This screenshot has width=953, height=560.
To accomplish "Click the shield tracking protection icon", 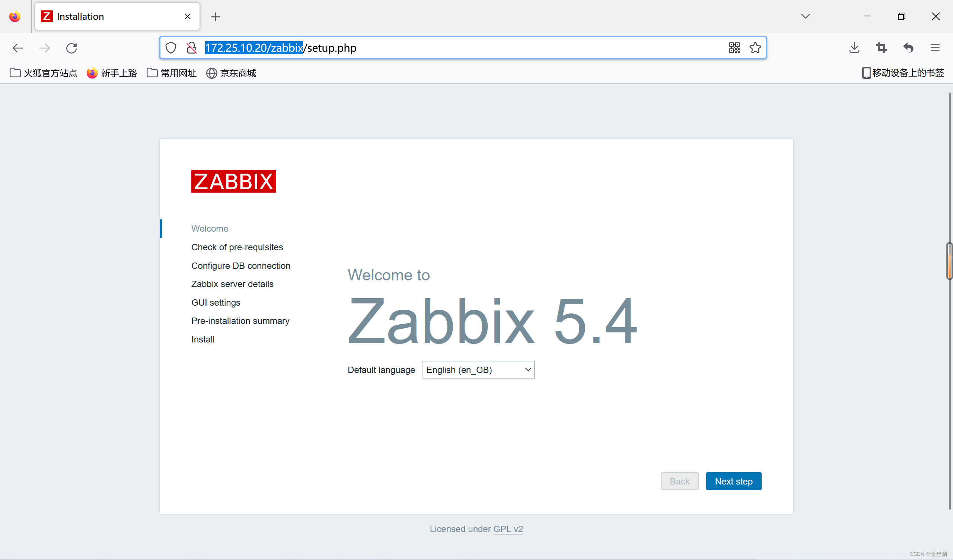I will pyautogui.click(x=171, y=48).
